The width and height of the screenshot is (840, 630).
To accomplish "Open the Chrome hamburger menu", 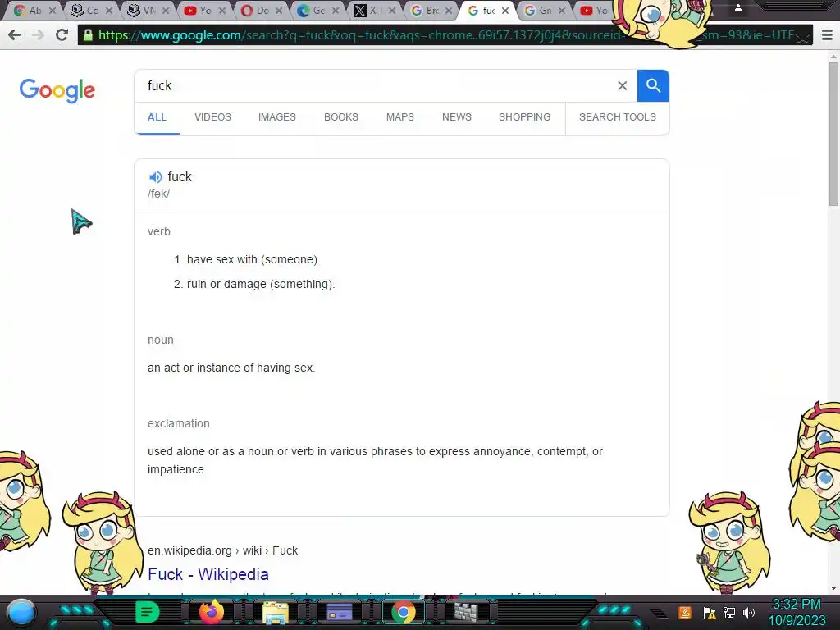I will pos(827,35).
